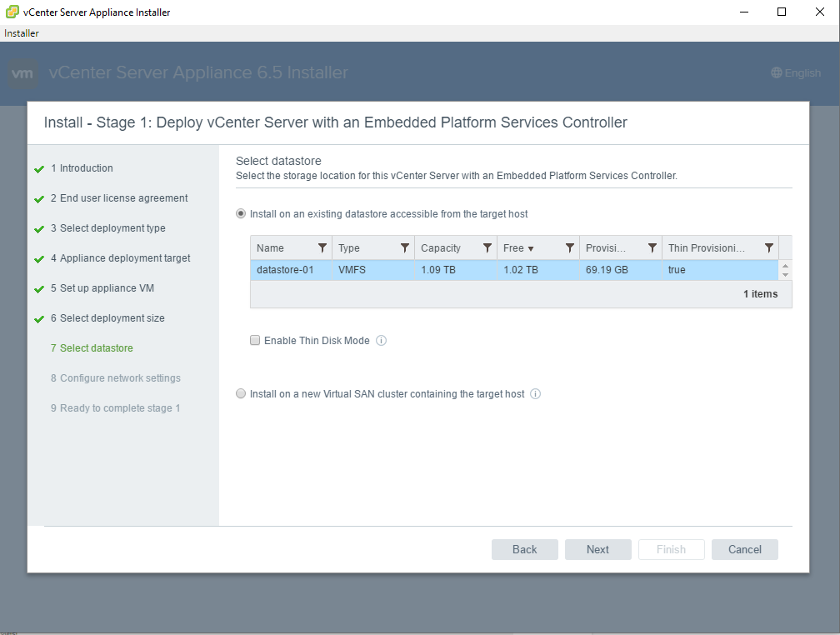Screen dimensions: 840x635
Task: Go to step 3 Select deployment type
Action: click(107, 228)
